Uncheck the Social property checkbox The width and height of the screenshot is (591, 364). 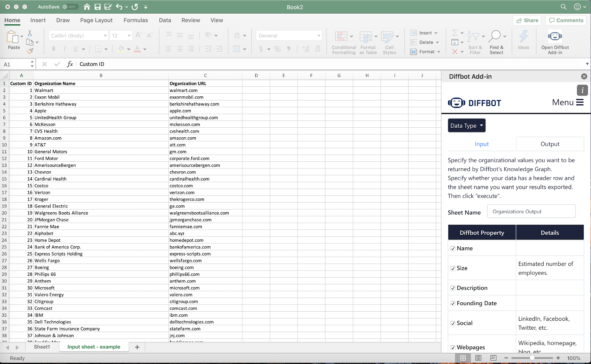(453, 323)
